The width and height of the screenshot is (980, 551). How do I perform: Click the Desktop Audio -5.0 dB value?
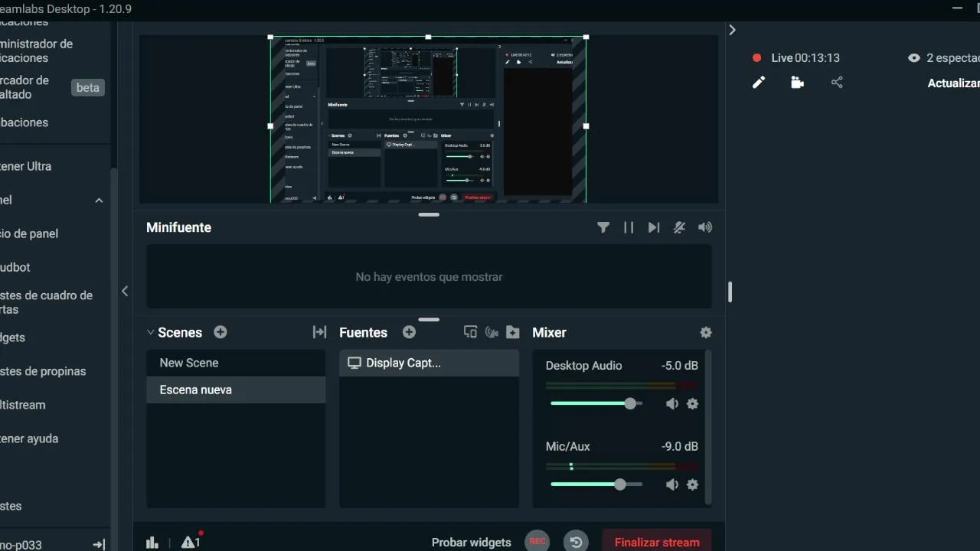coord(679,366)
